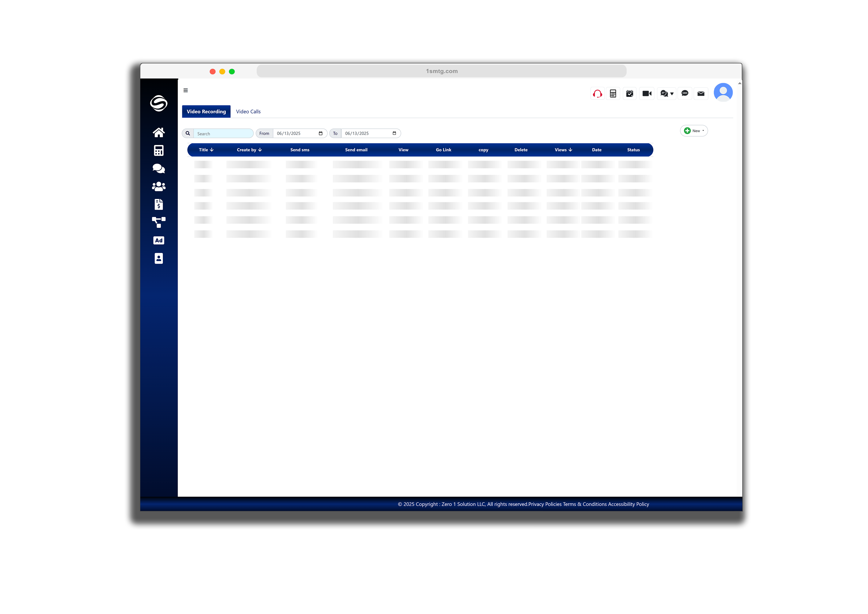The height and width of the screenshot is (614, 868).
Task: Click the Ad icon in sidebar
Action: pyautogui.click(x=158, y=240)
